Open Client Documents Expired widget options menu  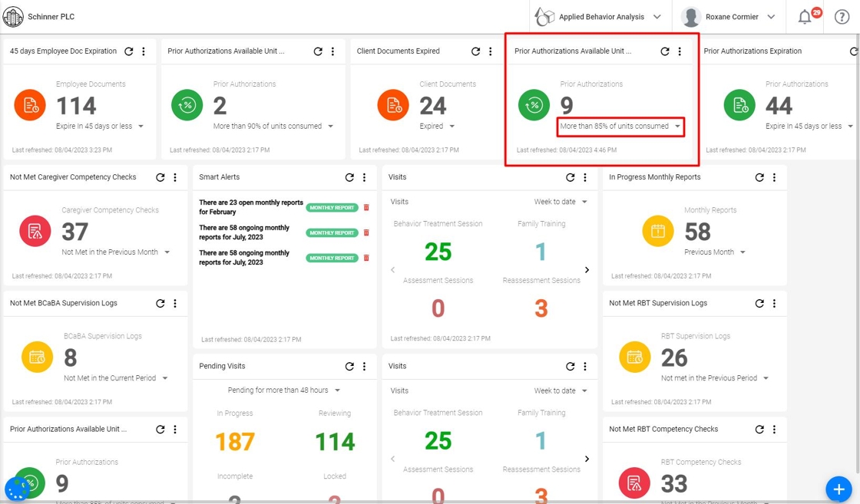click(x=491, y=51)
